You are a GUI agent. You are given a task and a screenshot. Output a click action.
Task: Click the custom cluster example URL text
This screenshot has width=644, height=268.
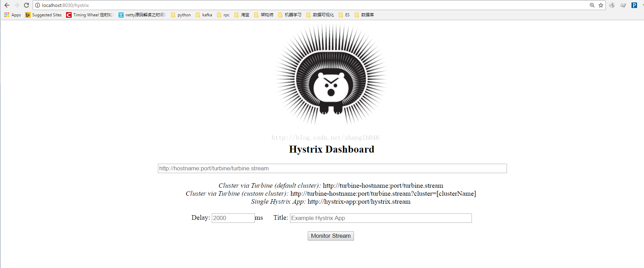pyautogui.click(x=383, y=194)
